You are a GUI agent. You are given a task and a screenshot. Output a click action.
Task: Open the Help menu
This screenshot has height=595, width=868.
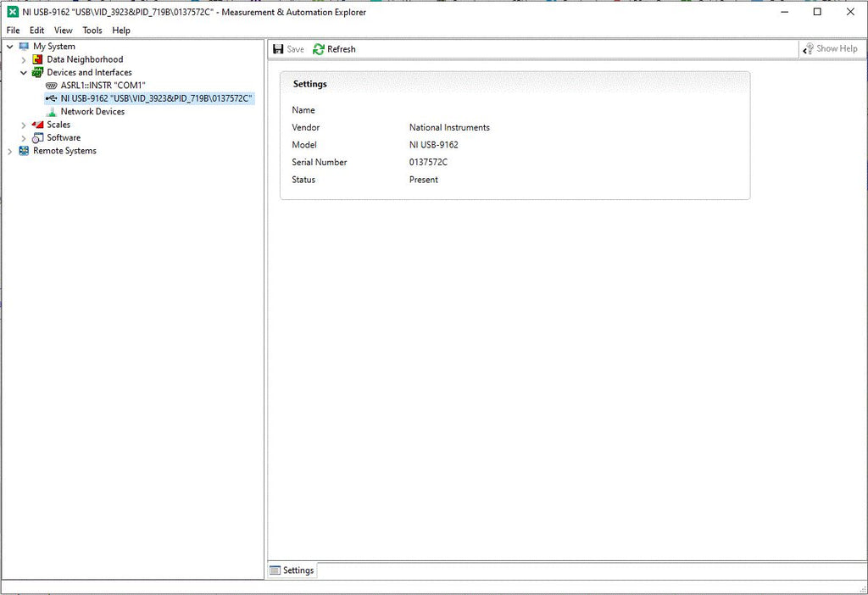[121, 31]
